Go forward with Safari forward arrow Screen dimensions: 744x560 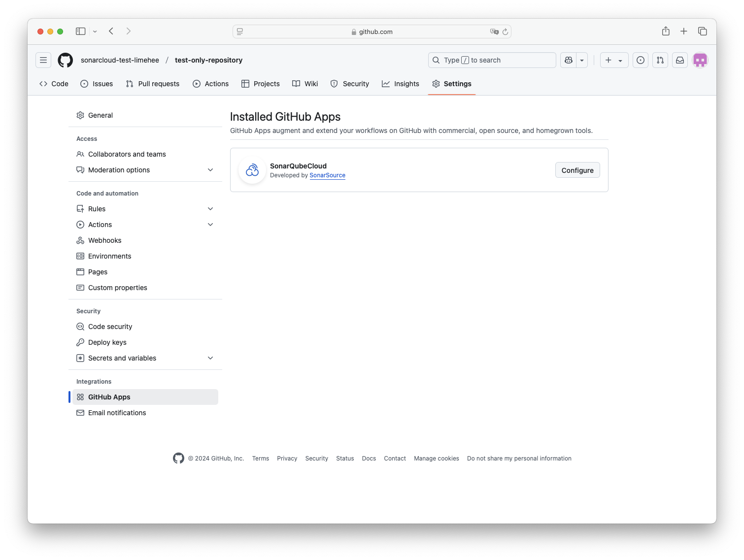click(129, 31)
